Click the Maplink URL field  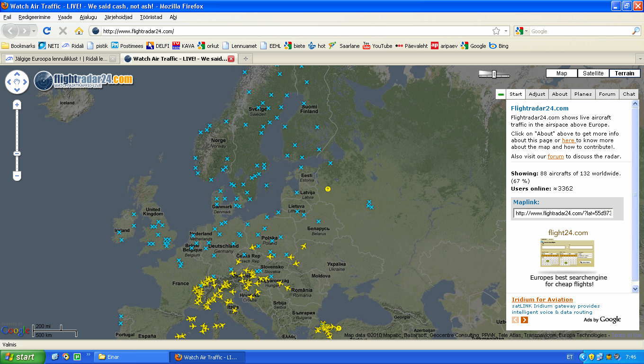(x=563, y=213)
